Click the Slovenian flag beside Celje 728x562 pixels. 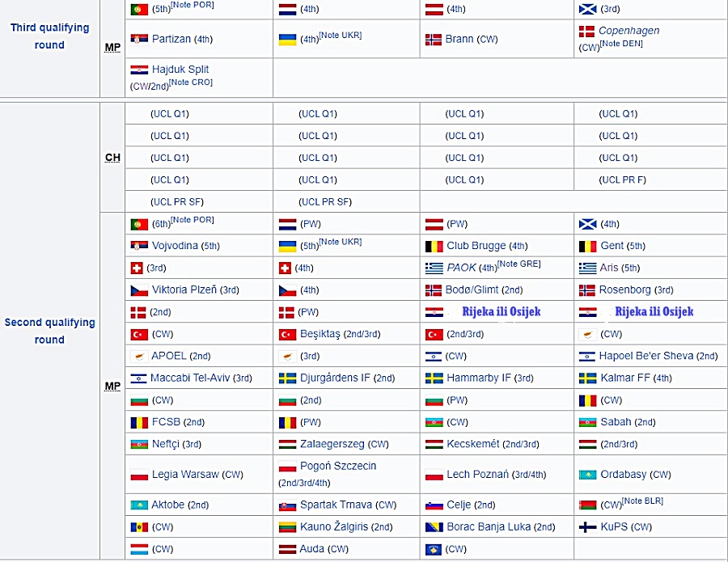click(434, 505)
